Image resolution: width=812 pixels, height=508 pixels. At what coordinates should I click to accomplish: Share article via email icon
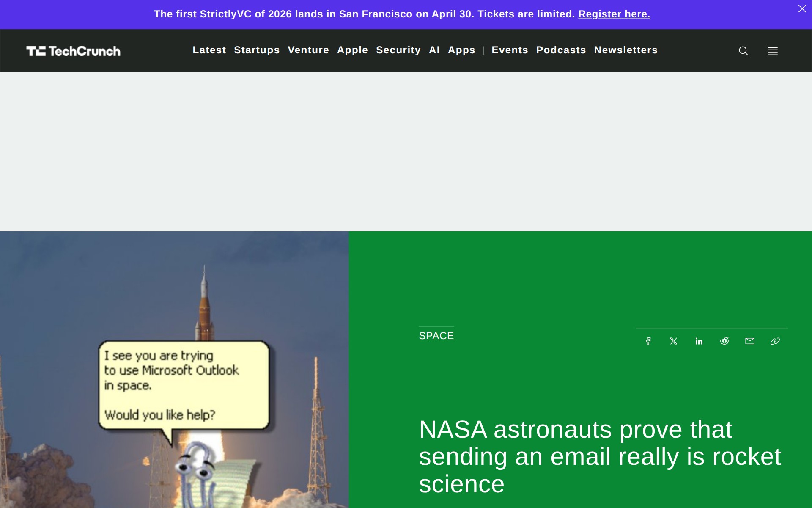(x=750, y=341)
